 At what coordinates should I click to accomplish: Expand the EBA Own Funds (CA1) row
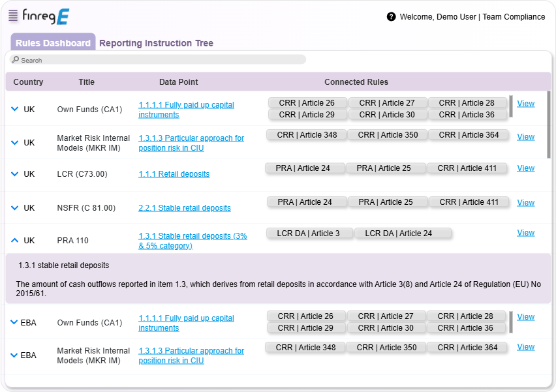tap(14, 323)
